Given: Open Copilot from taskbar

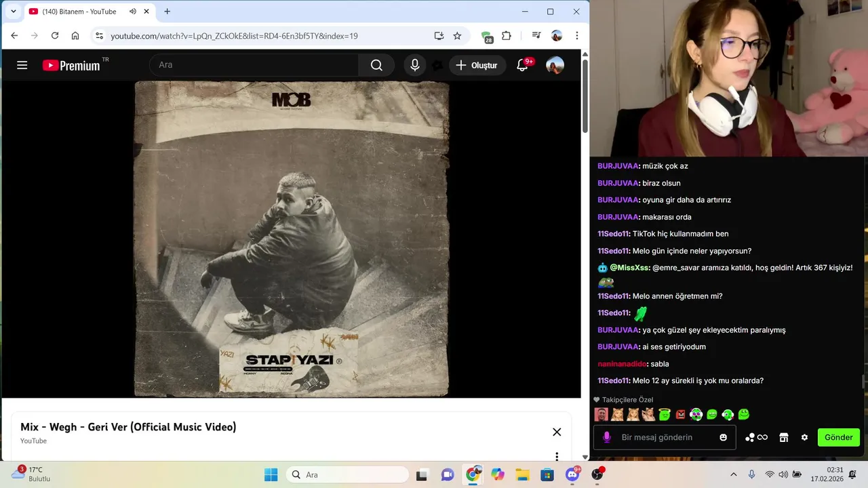Looking at the screenshot, I should pyautogui.click(x=498, y=474).
